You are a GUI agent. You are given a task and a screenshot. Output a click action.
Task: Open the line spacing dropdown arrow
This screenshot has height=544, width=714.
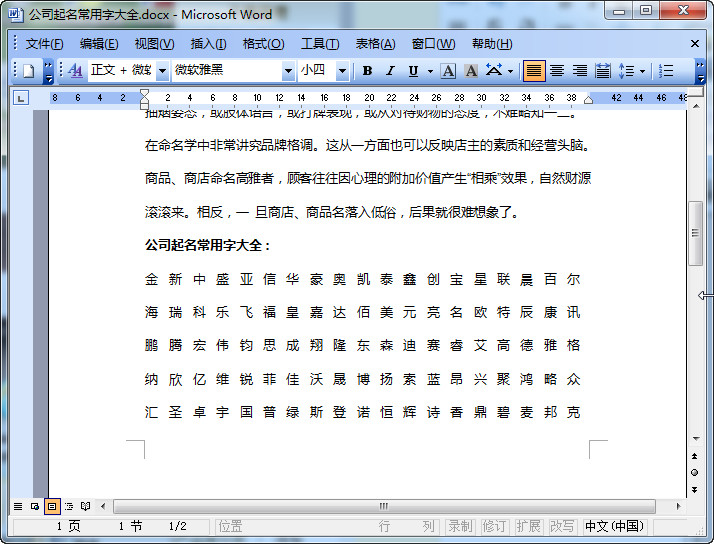pos(642,71)
